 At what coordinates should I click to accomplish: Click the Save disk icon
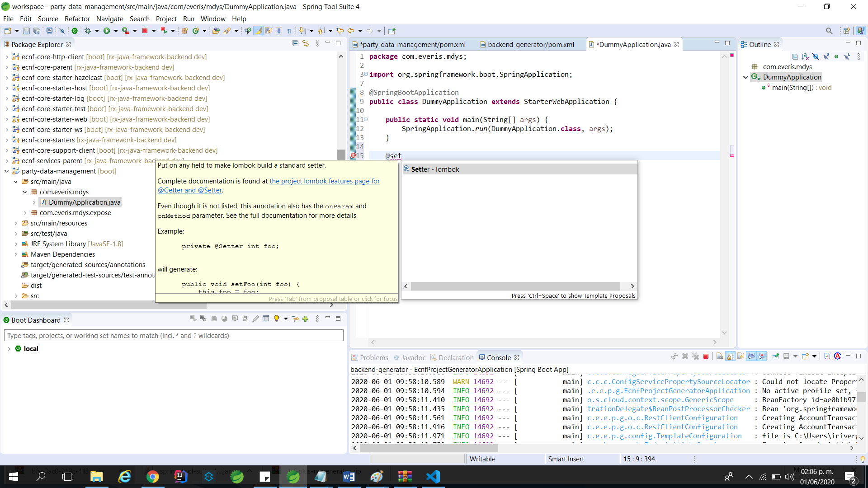point(26,31)
